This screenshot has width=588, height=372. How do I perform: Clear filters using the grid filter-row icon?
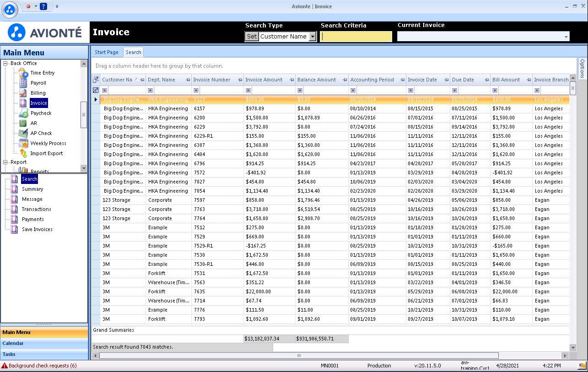pos(96,90)
